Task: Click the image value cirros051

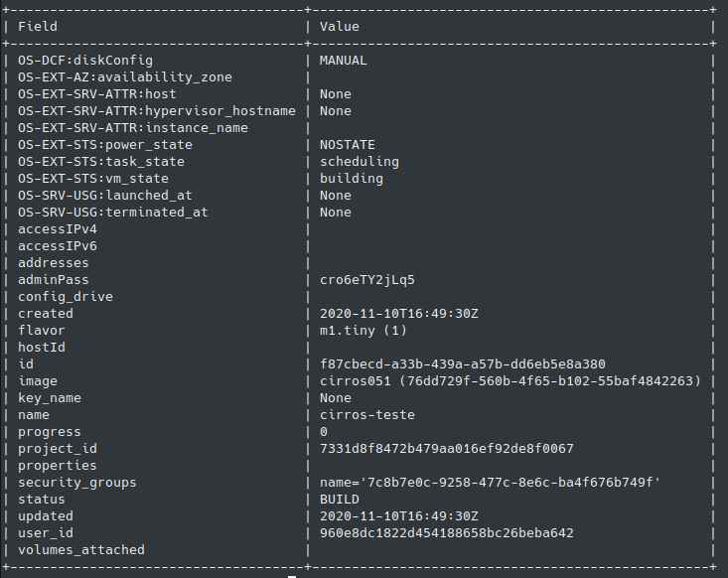Action: [x=510, y=381]
